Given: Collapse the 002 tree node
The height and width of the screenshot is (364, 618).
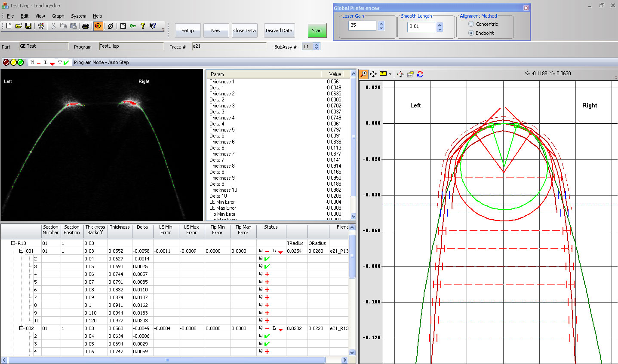Looking at the screenshot, I should 21,328.
